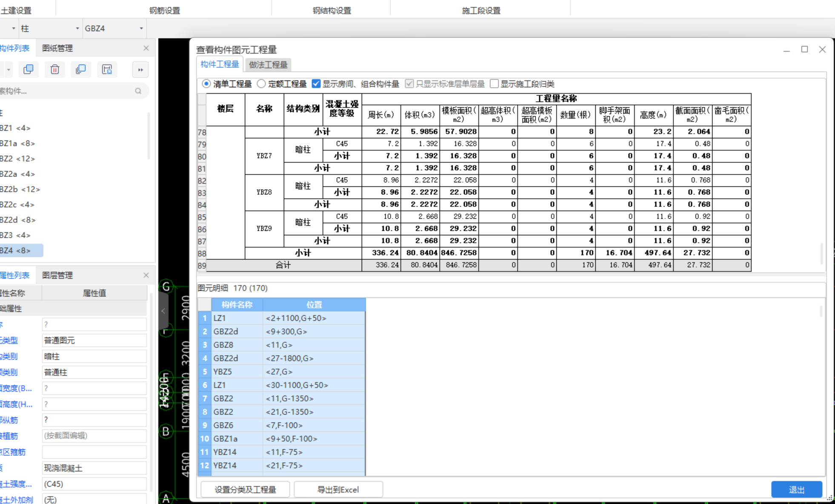Click the delete component trash icon
This screenshot has height=504, width=835.
pos(54,69)
